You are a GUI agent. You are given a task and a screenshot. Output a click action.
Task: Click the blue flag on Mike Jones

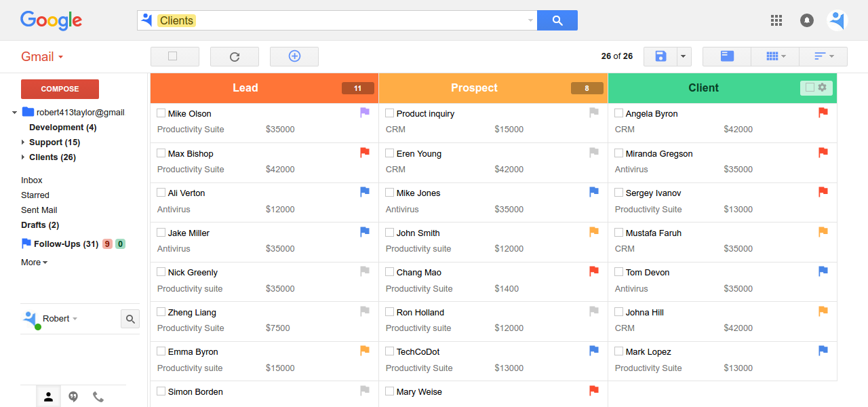coord(594,192)
